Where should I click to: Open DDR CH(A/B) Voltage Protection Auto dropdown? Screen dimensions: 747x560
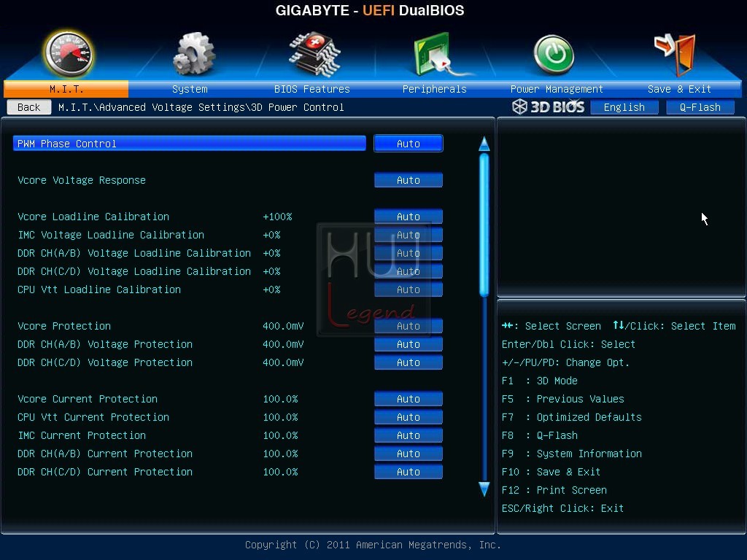pos(409,344)
